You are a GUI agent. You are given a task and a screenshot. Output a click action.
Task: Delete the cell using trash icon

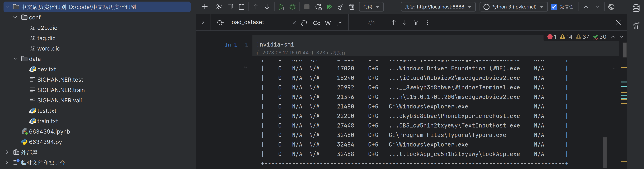tap(351, 7)
